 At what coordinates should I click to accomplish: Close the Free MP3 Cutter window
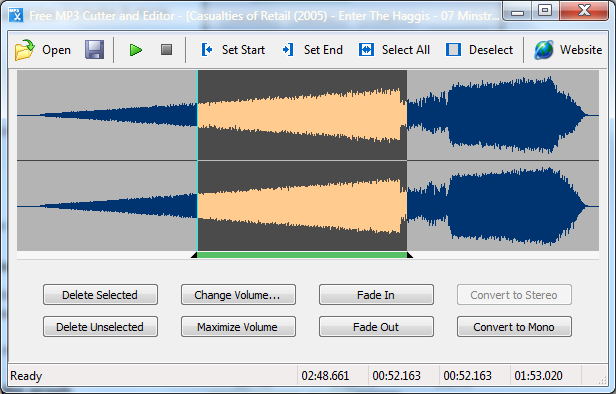coord(584,11)
